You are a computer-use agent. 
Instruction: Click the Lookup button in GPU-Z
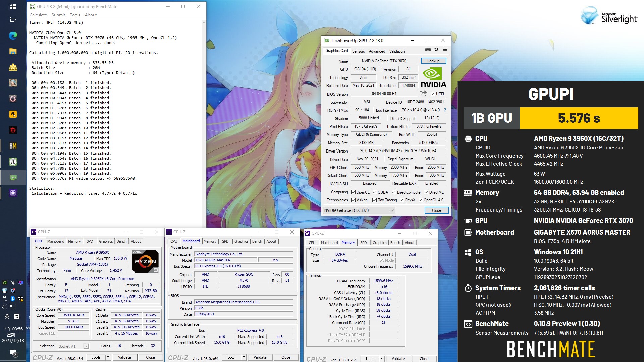[x=433, y=61]
